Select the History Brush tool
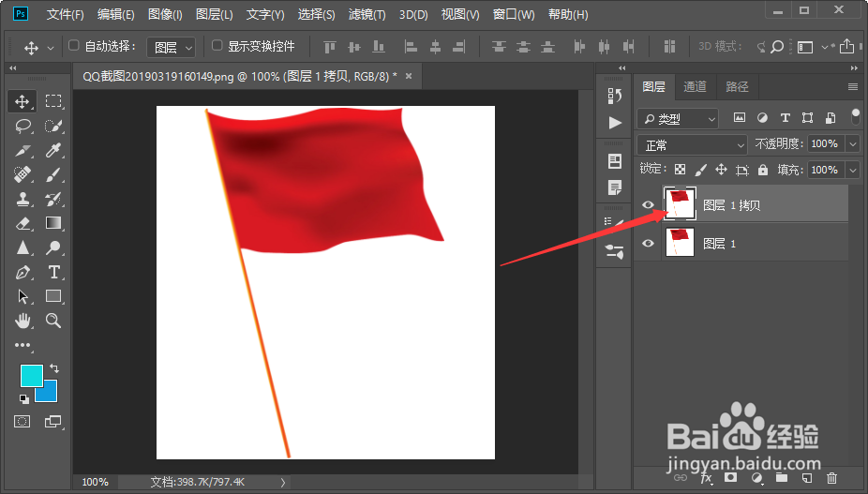 pos(53,199)
